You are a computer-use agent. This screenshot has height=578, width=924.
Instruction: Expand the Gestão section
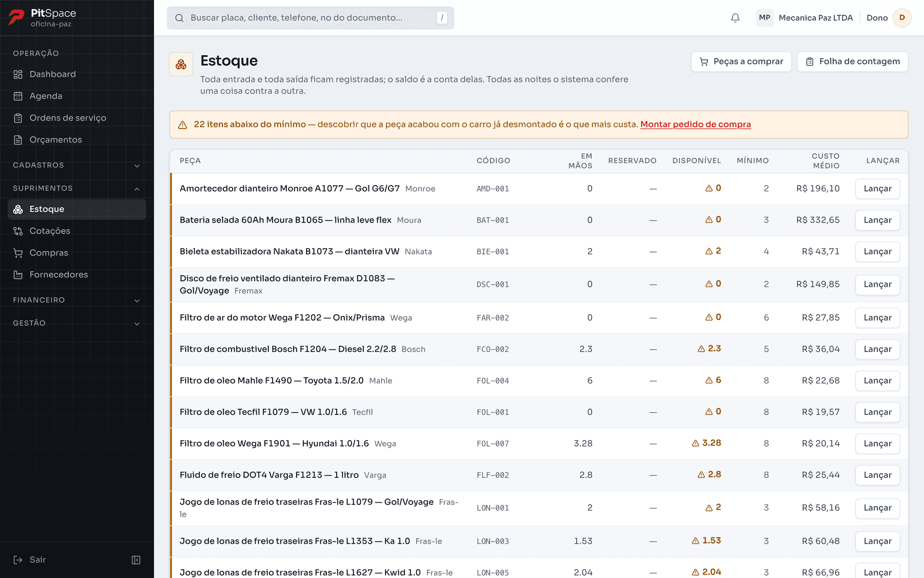[x=77, y=323]
